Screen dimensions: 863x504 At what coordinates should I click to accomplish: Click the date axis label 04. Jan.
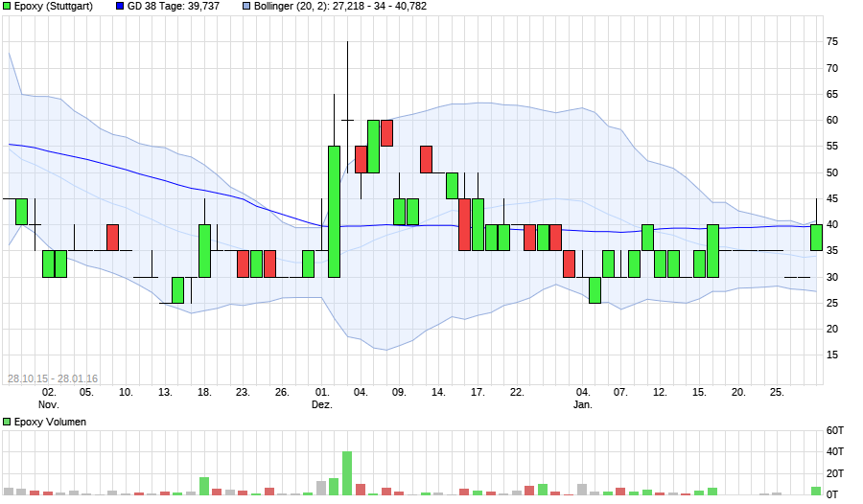(x=583, y=399)
